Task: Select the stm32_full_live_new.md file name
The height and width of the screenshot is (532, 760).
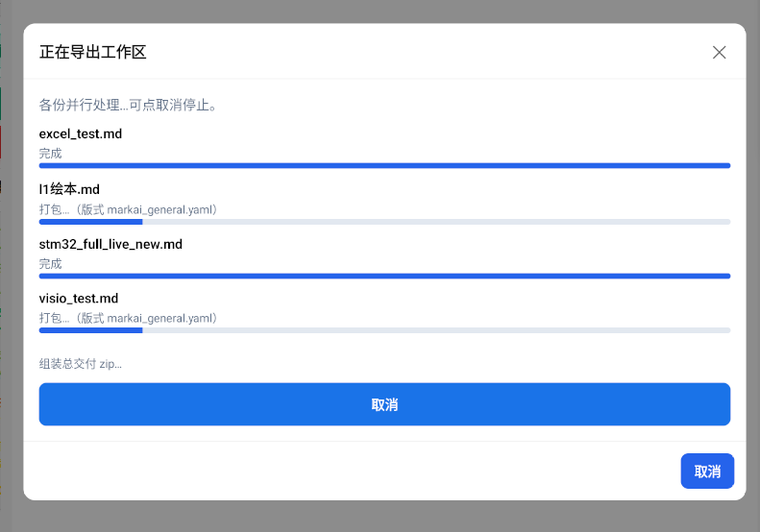Action: click(x=110, y=244)
